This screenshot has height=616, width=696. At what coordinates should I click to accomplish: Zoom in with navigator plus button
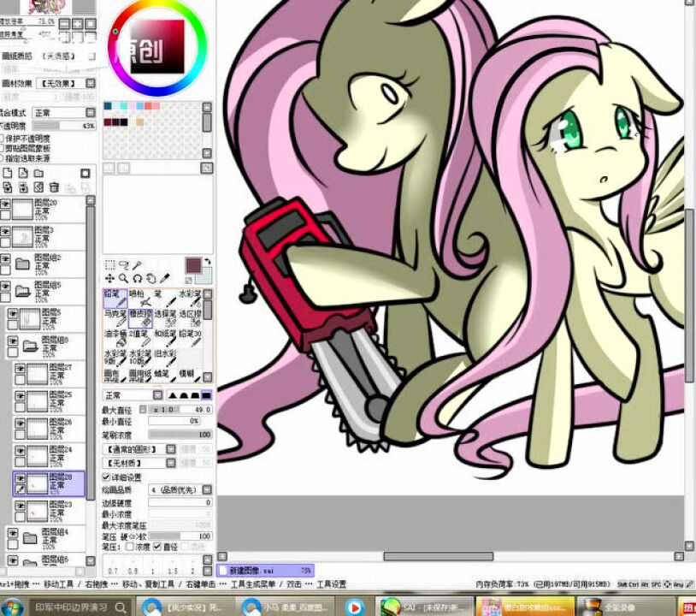tap(78, 24)
